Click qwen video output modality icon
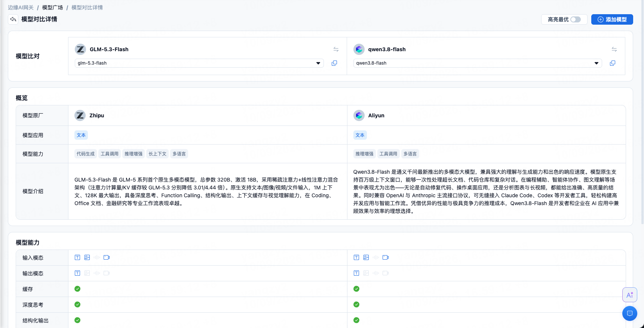Viewport: 644px width, 328px height. 386,273
